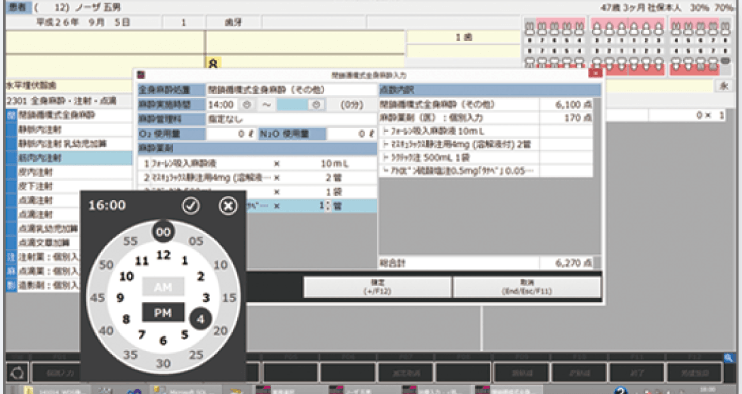The width and height of the screenshot is (742, 394).
Task: Cancel the time picker with X icon
Action: point(228,206)
